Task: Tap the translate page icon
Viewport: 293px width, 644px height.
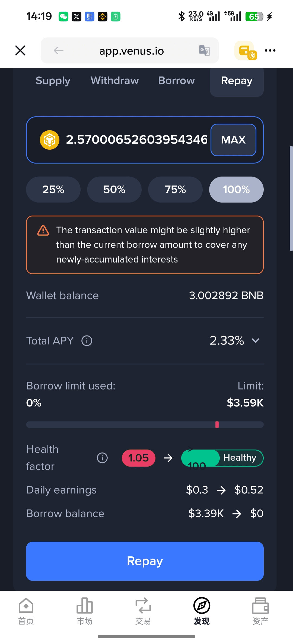Action: click(x=204, y=50)
